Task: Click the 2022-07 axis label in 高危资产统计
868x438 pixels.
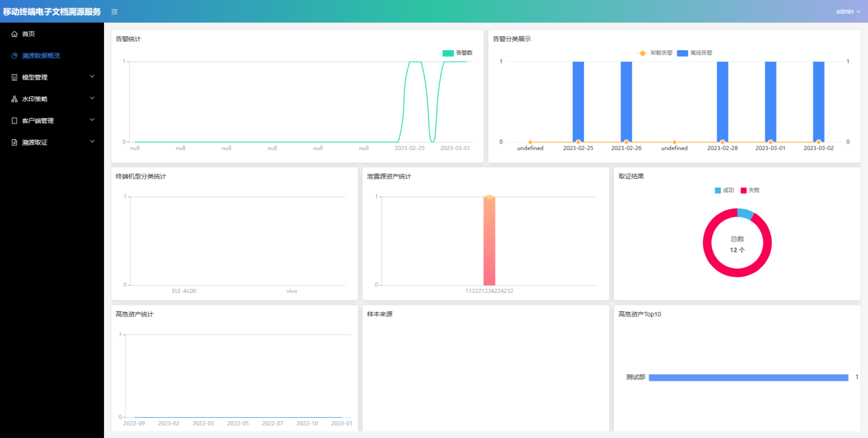Action: (273, 423)
